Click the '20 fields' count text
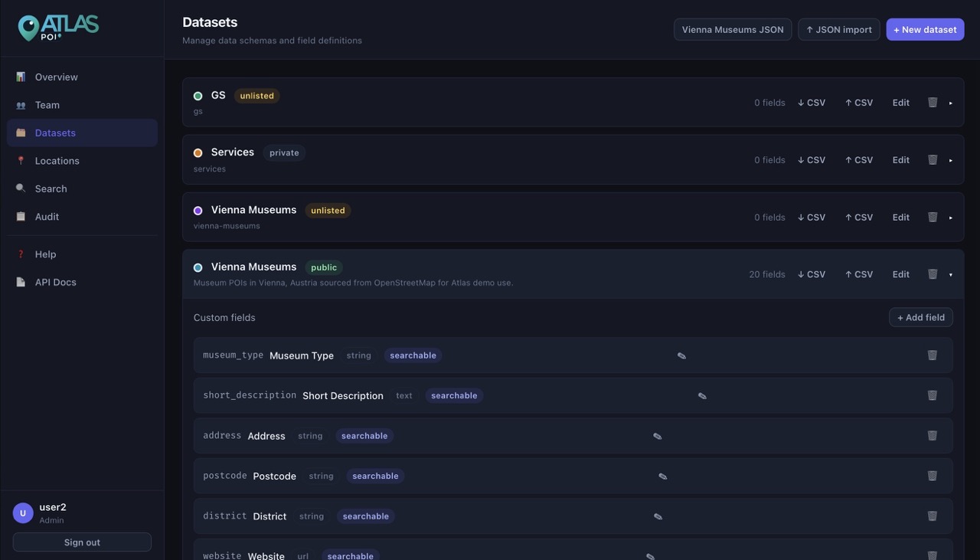 [x=767, y=274]
